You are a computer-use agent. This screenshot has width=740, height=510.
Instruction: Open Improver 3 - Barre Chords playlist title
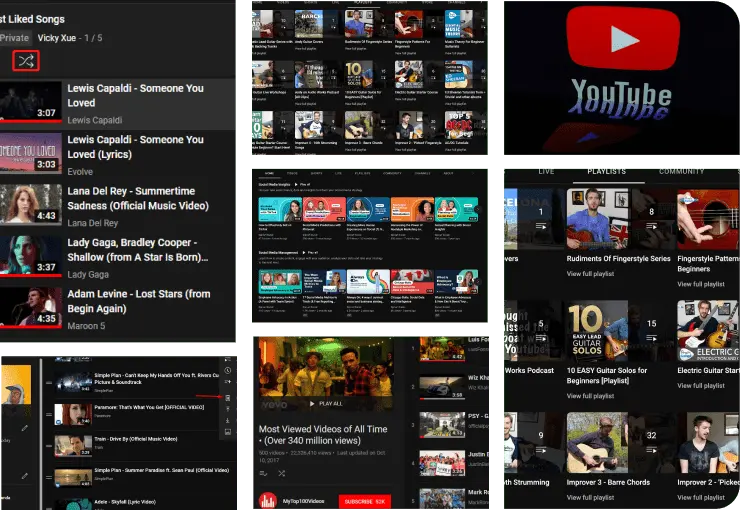[608, 482]
